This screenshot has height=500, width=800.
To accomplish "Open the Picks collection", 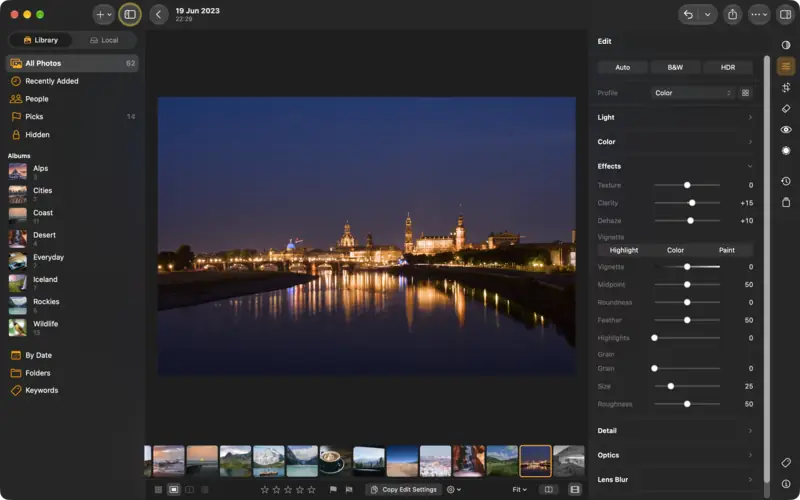I will tap(72, 117).
